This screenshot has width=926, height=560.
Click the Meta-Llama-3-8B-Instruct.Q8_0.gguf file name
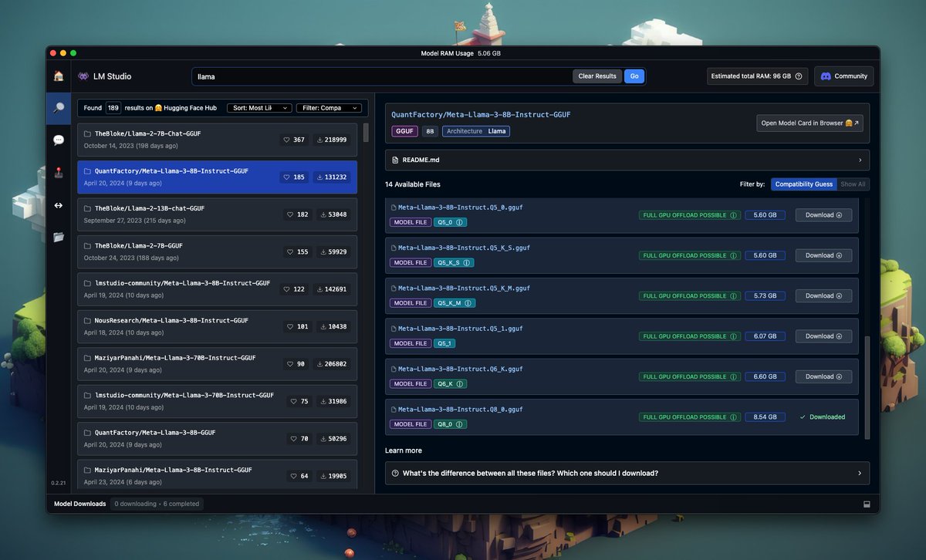click(x=461, y=409)
